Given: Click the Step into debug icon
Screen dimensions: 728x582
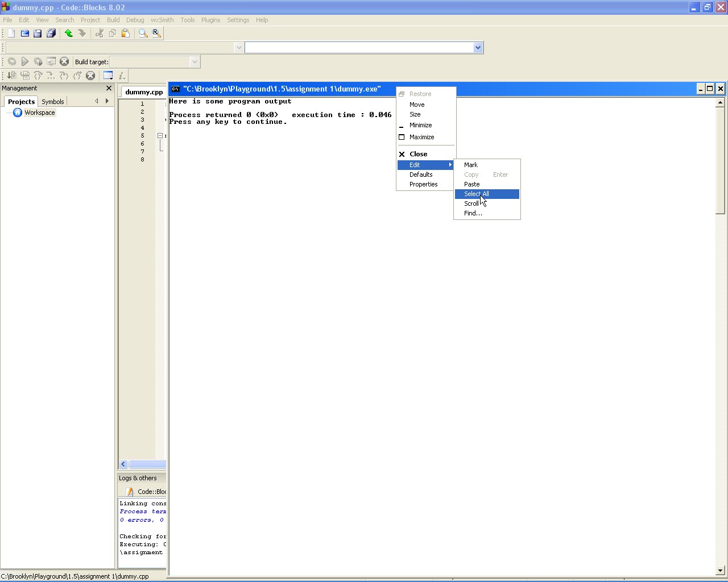Looking at the screenshot, I should tap(64, 76).
